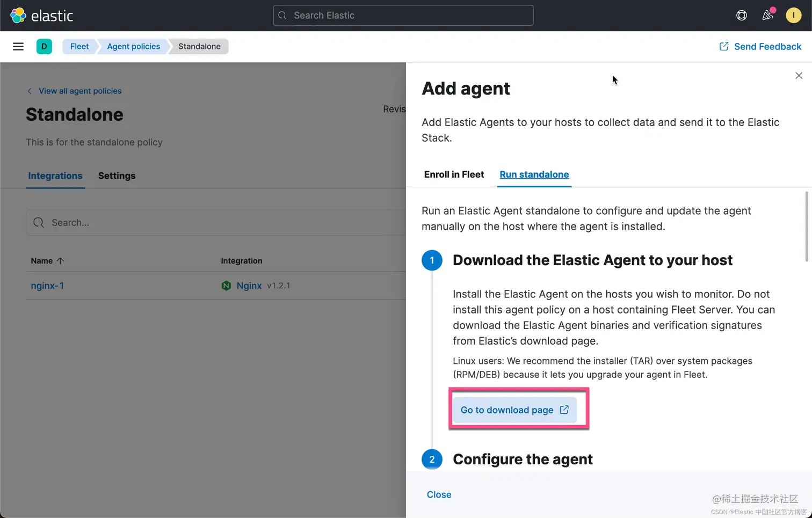Image resolution: width=812 pixels, height=518 pixels.
Task: Select the Run standalone tab
Action: pyautogui.click(x=534, y=174)
